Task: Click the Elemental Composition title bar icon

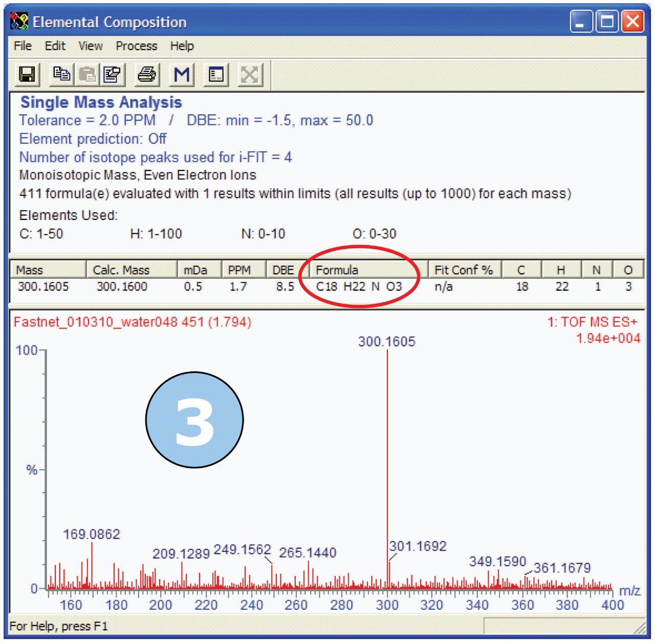Action: pyautogui.click(x=19, y=22)
